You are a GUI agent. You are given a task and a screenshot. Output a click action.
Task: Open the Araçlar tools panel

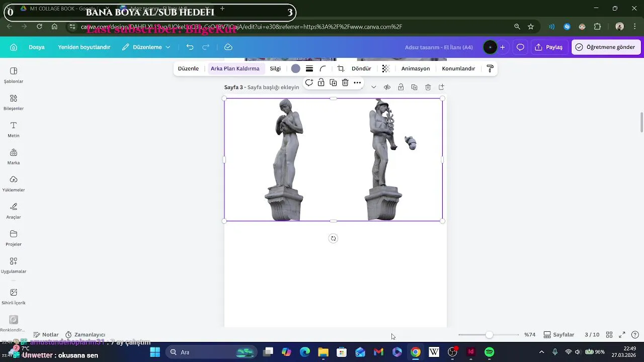click(14, 211)
